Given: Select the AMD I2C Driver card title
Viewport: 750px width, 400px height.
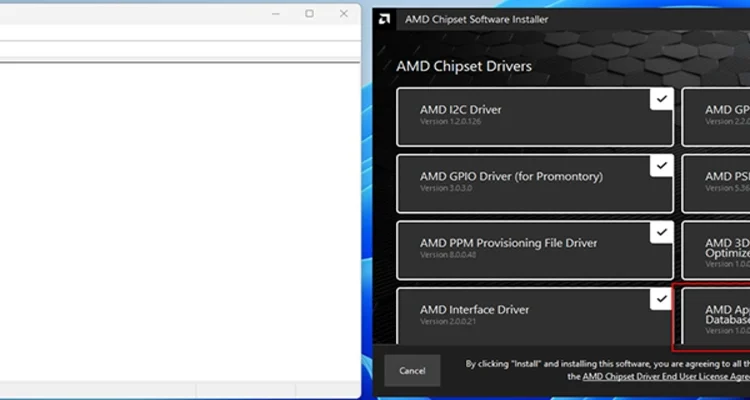Looking at the screenshot, I should (461, 110).
